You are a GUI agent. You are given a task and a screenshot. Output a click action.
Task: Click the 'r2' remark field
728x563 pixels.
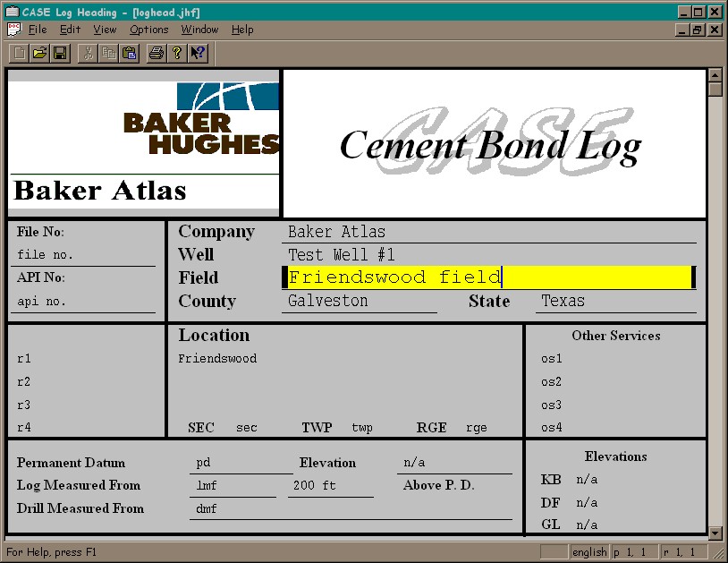(23, 381)
